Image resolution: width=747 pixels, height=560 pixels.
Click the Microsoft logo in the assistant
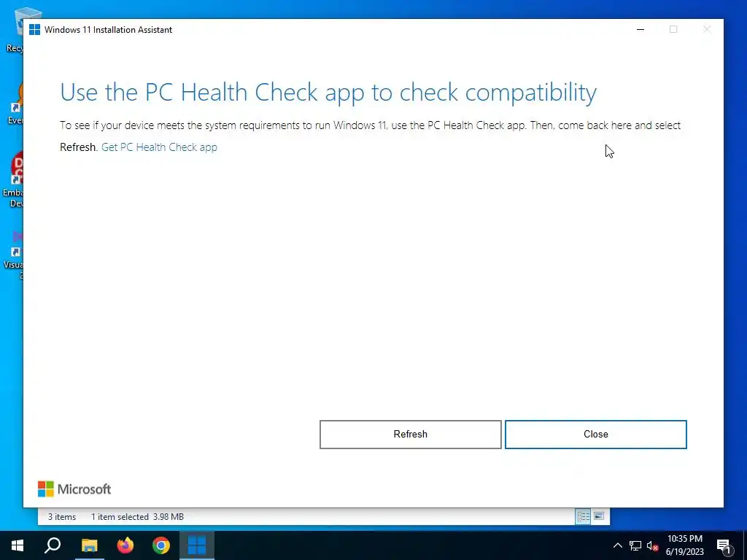pos(74,489)
